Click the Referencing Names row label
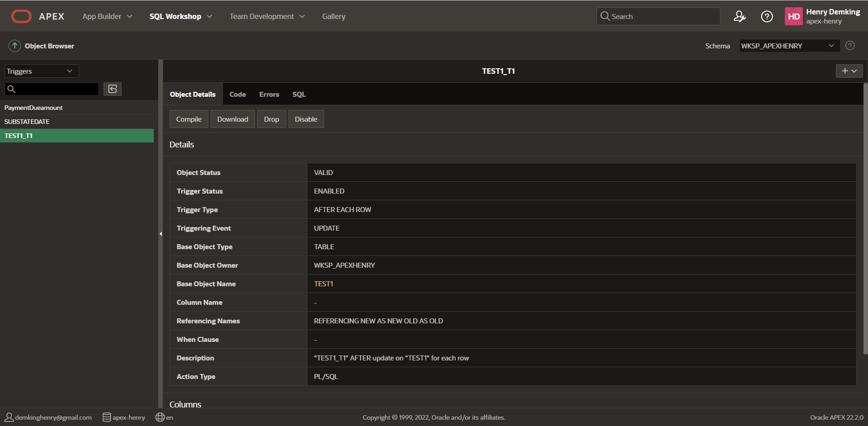 click(208, 321)
